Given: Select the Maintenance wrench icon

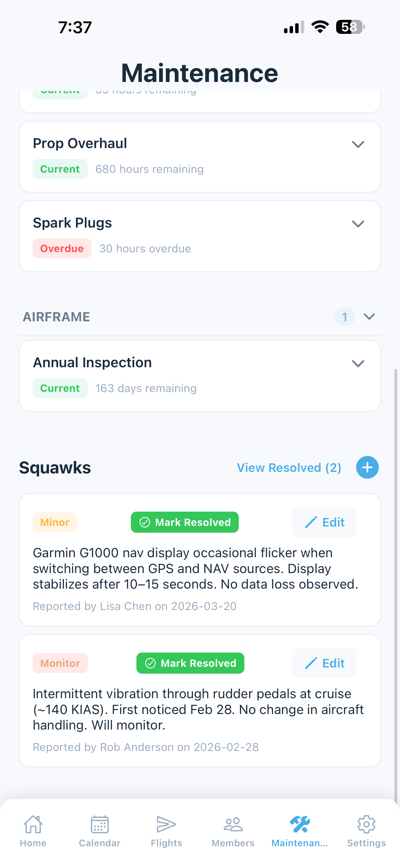Looking at the screenshot, I should coord(300,825).
